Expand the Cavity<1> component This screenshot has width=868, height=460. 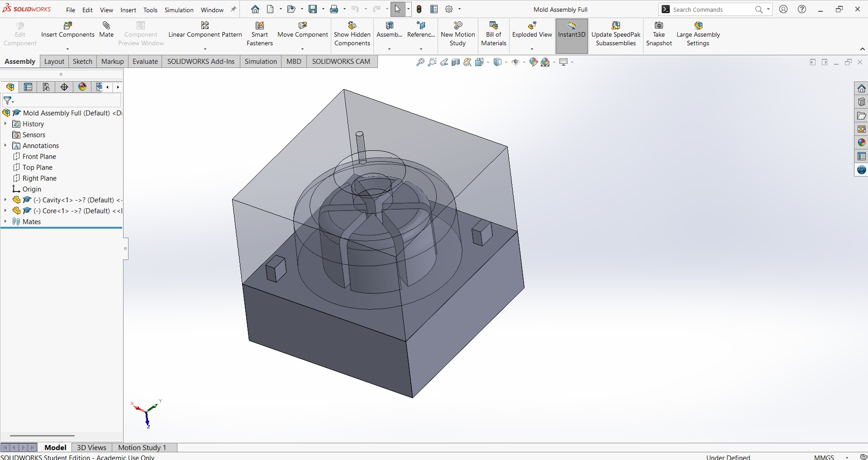[5, 200]
